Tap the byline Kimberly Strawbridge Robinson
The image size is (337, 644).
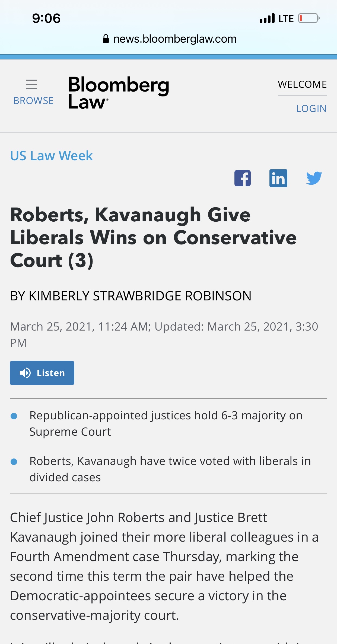coord(131,296)
